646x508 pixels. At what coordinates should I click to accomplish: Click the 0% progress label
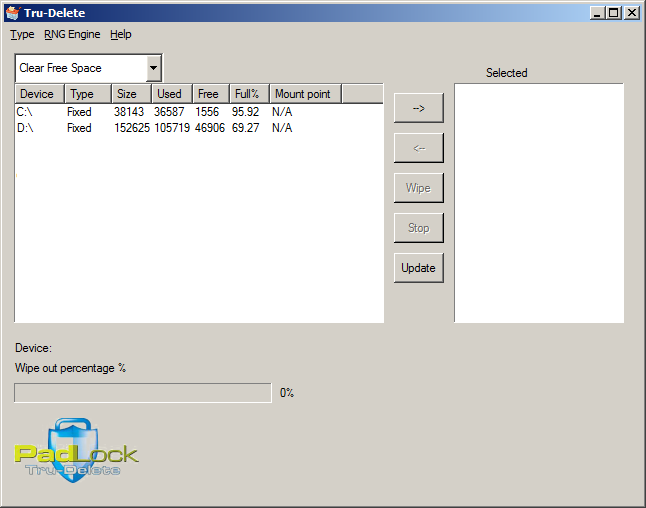287,393
